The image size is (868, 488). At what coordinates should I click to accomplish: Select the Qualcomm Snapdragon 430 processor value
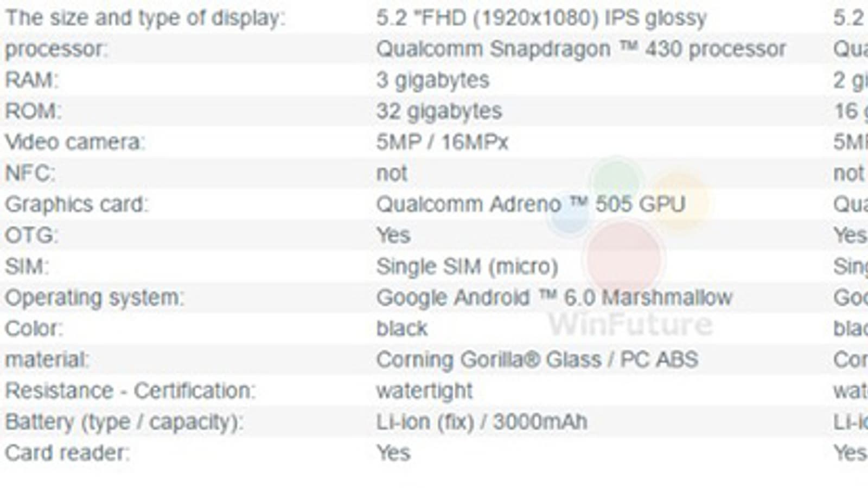580,49
